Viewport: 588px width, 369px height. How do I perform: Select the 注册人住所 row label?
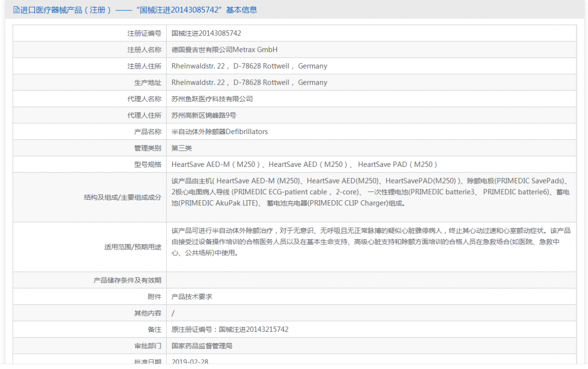point(144,66)
